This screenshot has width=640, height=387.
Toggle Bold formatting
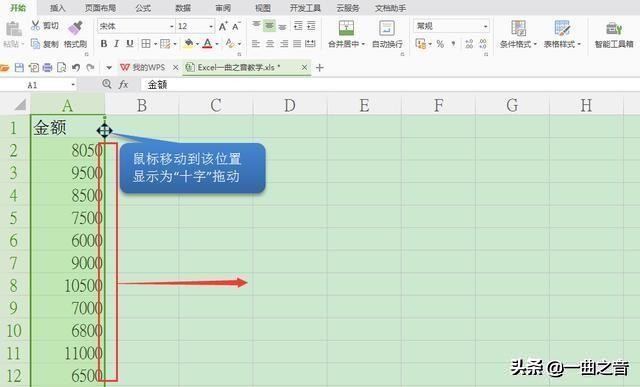(x=104, y=44)
